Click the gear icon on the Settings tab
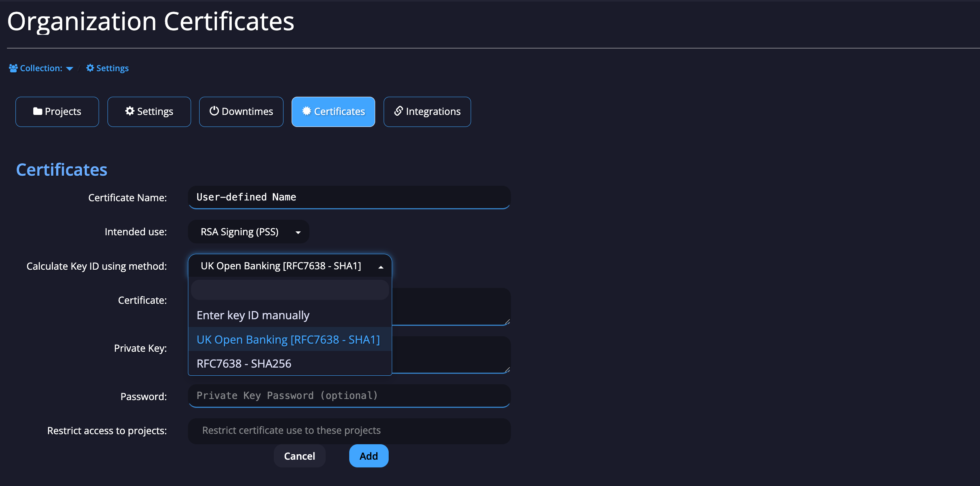The height and width of the screenshot is (486, 980). coord(130,111)
